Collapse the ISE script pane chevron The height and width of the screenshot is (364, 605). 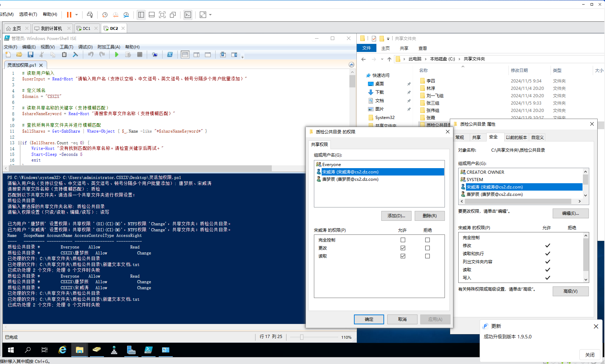pos(351,65)
